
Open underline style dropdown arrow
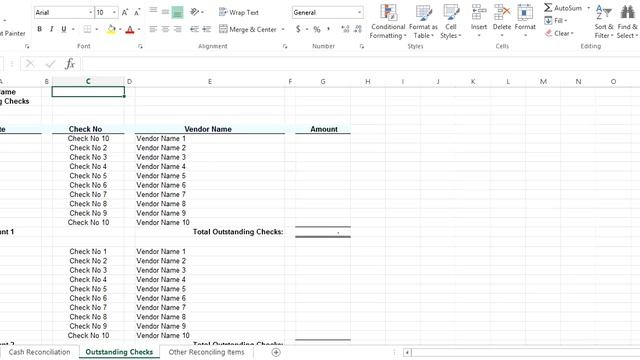[x=73, y=29]
